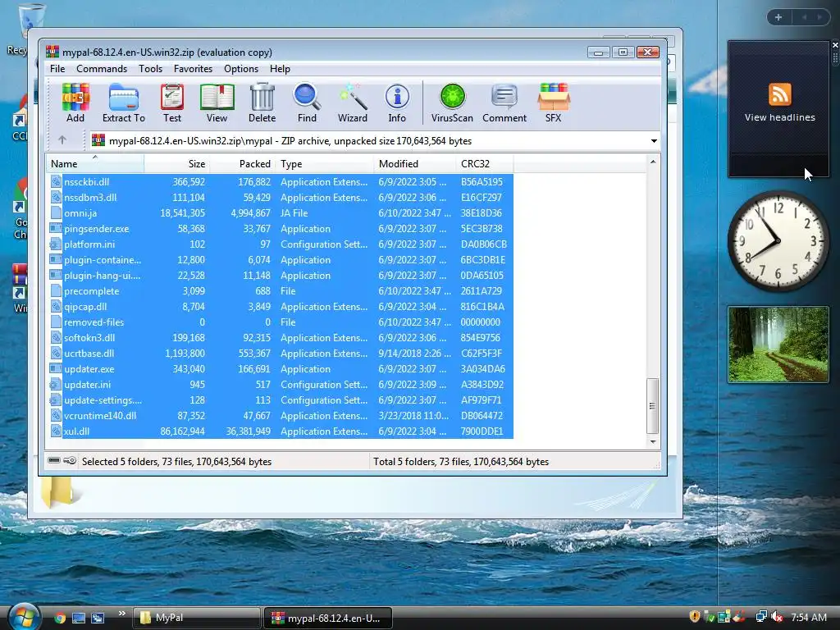Image resolution: width=840 pixels, height=630 pixels.
Task: Click the analog clock gadget
Action: coord(778,241)
